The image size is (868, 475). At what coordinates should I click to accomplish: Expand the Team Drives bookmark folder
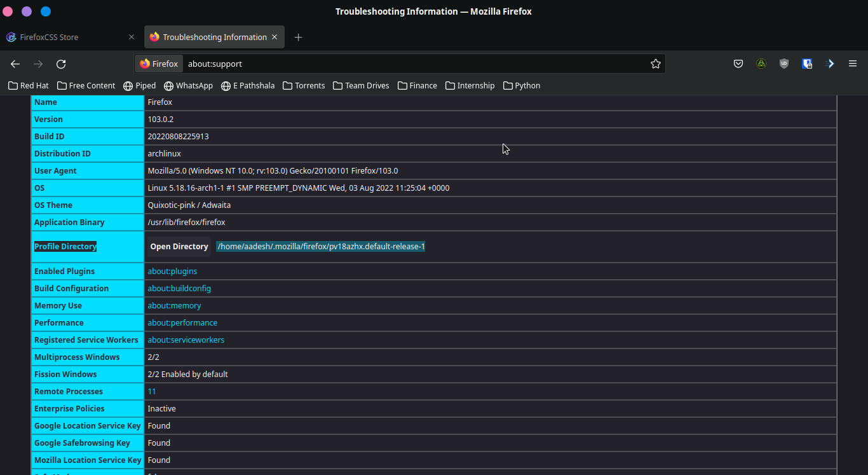coord(361,85)
